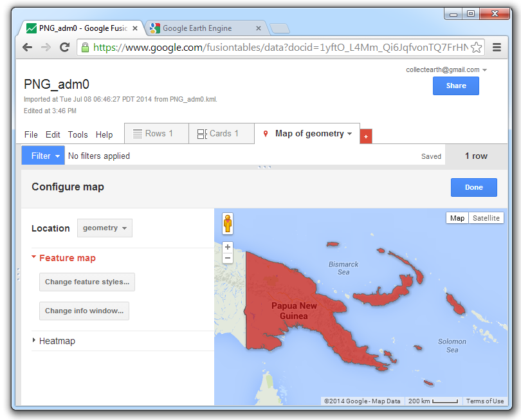Click the red add-tab plus button
Screen dimensions: 521x420
(366, 136)
